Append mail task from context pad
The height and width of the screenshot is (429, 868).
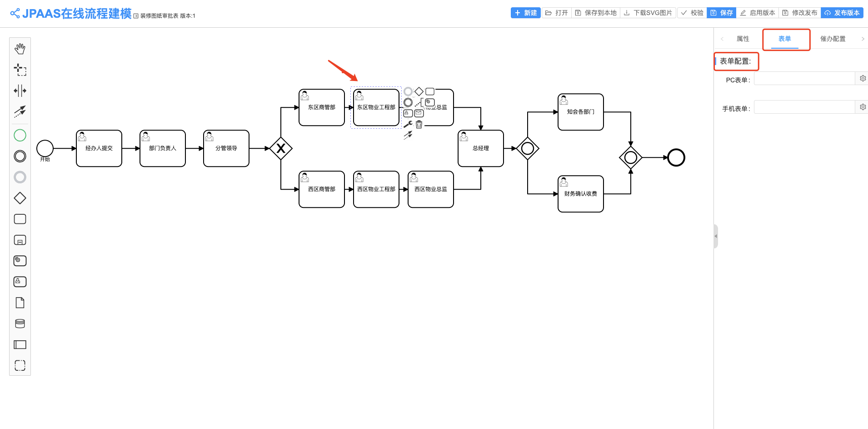(x=419, y=113)
